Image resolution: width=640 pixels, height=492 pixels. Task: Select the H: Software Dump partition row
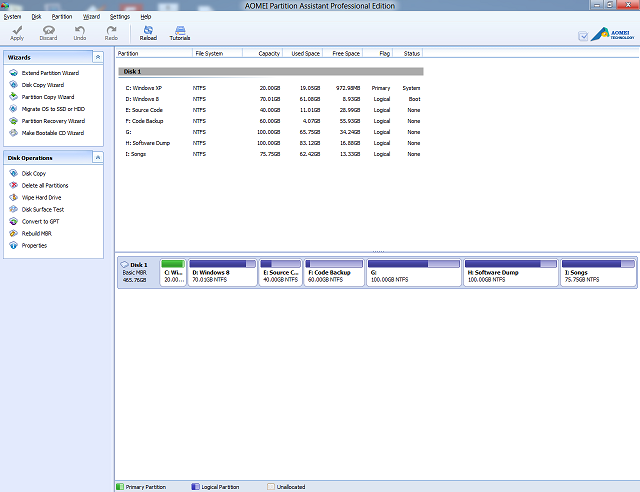[271, 143]
